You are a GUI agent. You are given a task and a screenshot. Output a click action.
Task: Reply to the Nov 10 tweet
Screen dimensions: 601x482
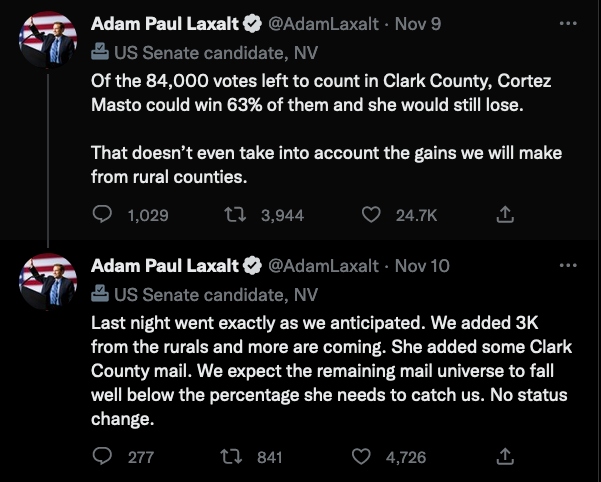103,457
